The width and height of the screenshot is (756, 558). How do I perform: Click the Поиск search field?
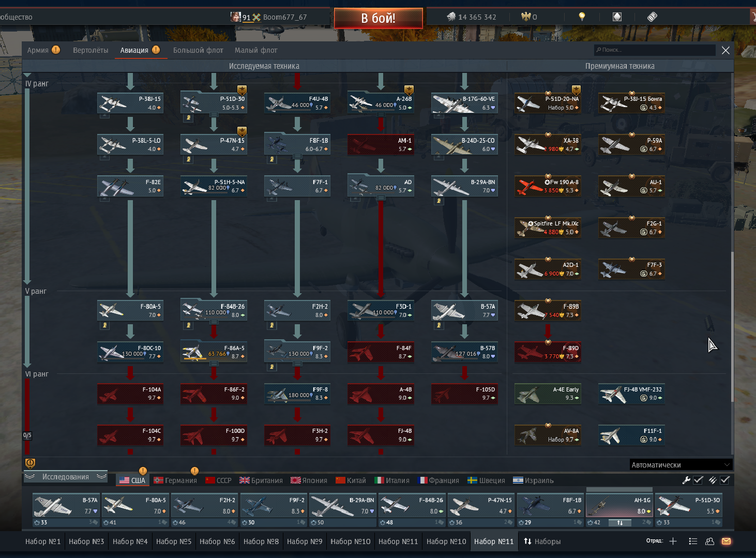[655, 50]
